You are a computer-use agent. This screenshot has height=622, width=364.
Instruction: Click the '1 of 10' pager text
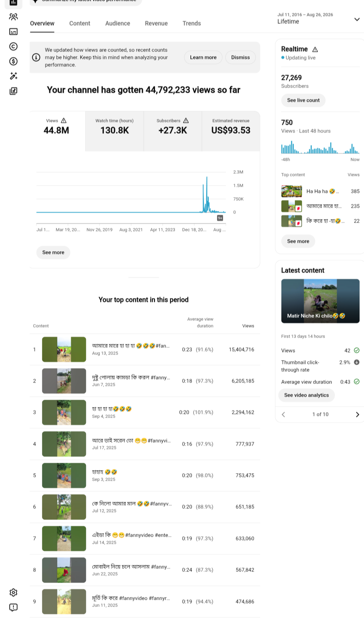coord(320,414)
